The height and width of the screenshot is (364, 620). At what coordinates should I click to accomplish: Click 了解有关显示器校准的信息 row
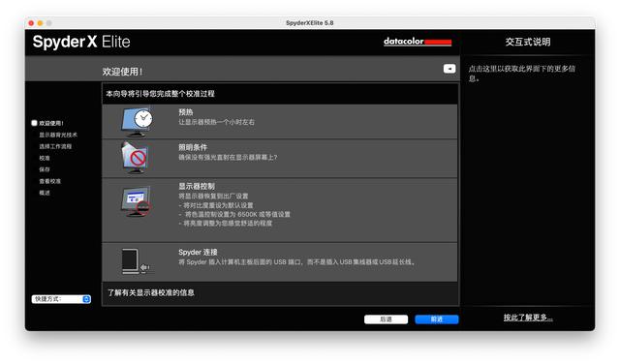(x=280, y=293)
